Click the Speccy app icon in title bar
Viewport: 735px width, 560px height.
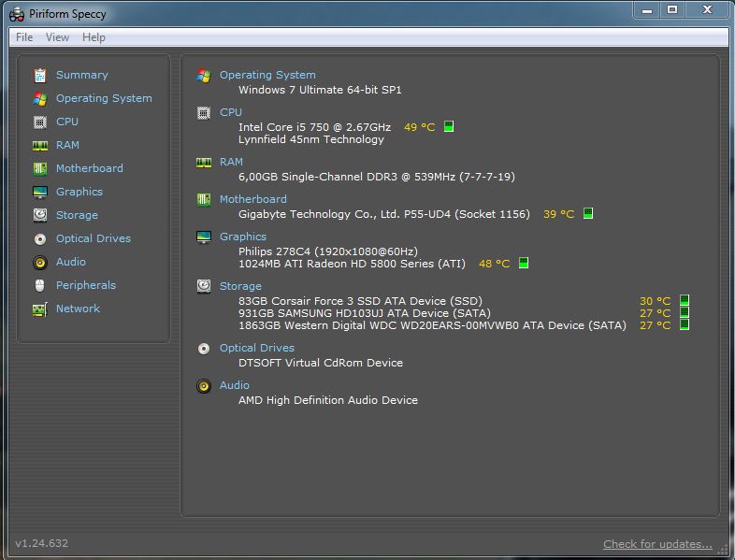[x=17, y=15]
